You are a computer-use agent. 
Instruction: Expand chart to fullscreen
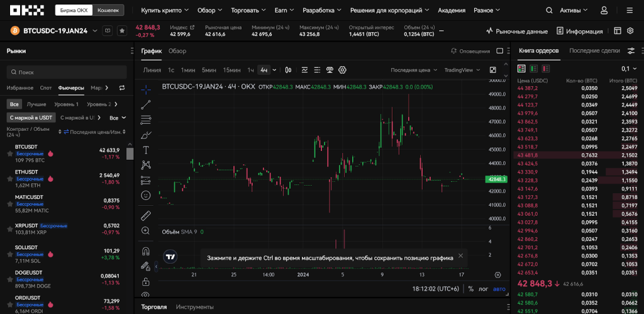click(492, 70)
